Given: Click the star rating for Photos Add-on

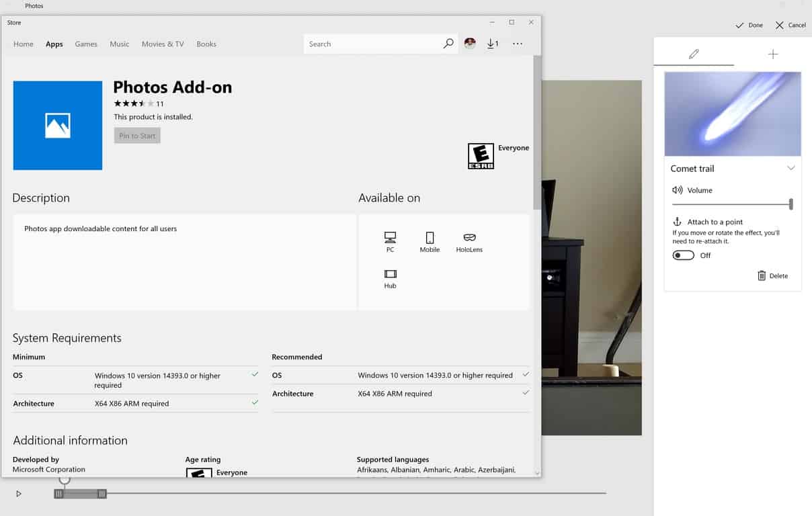Looking at the screenshot, I should point(134,103).
